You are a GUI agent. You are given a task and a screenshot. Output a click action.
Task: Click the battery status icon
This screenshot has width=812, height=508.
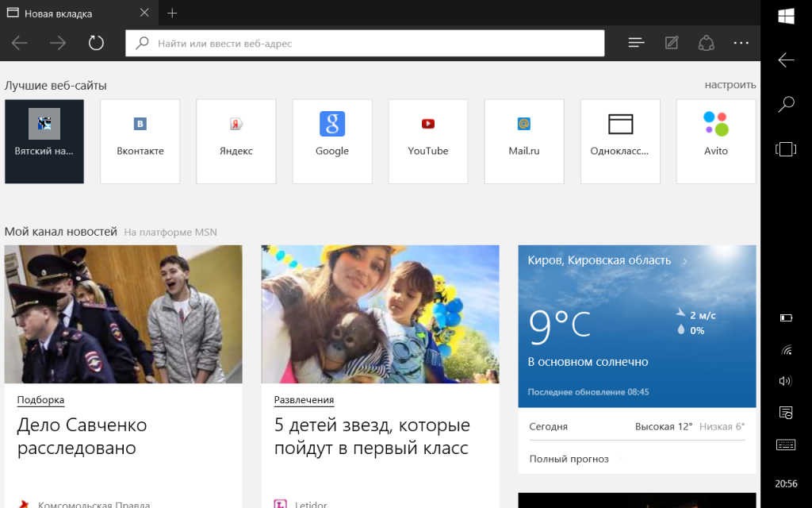(x=786, y=317)
